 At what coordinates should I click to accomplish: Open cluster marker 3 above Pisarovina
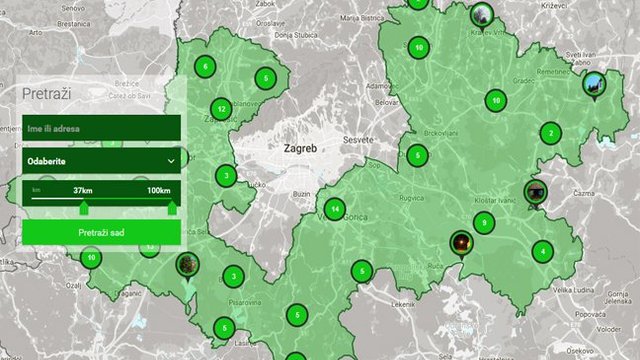point(234,276)
